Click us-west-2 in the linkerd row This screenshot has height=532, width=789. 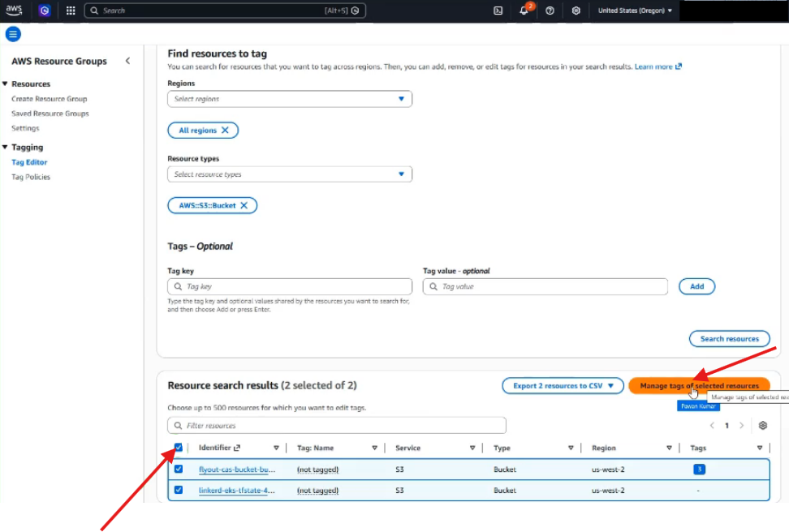608,491
